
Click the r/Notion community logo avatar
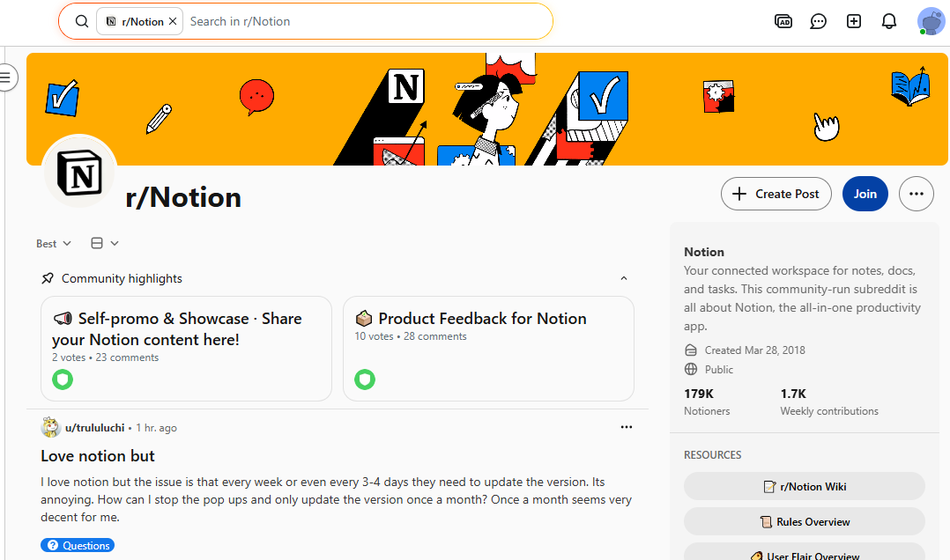(79, 172)
